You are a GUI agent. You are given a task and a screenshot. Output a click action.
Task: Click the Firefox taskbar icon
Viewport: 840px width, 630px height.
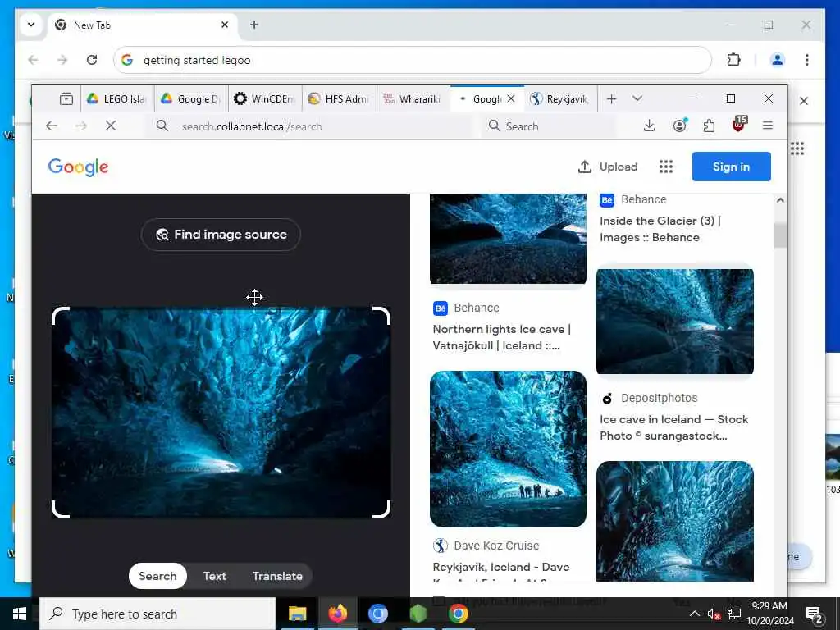click(x=337, y=614)
